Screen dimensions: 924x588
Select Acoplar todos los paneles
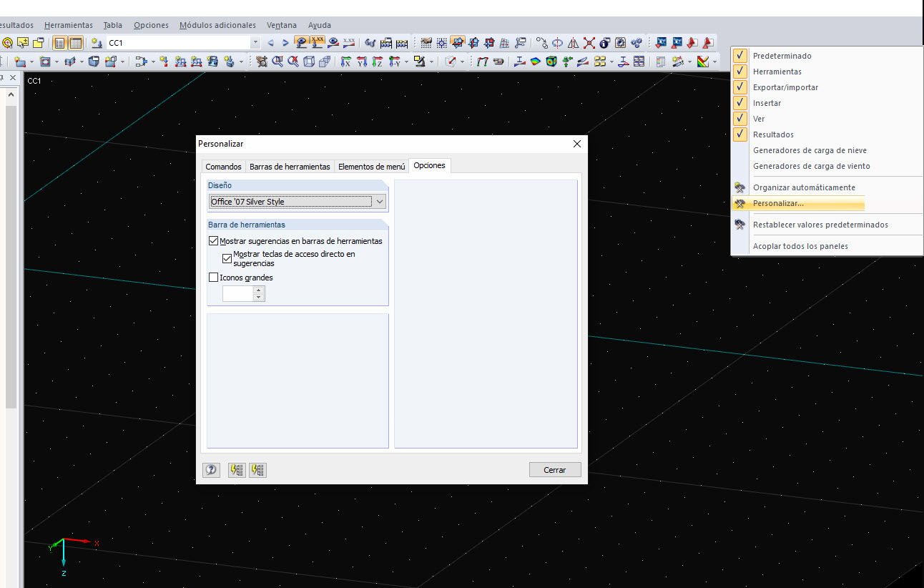coord(800,246)
